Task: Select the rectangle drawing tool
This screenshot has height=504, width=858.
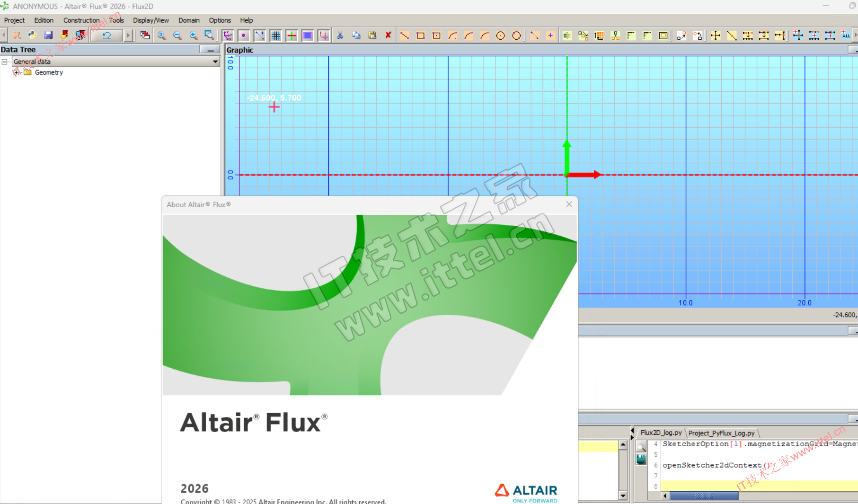Action: pos(420,35)
